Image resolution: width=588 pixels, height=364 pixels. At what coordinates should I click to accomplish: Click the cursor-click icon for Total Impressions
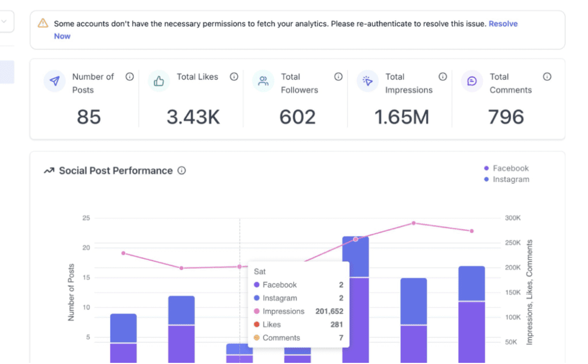(x=367, y=81)
